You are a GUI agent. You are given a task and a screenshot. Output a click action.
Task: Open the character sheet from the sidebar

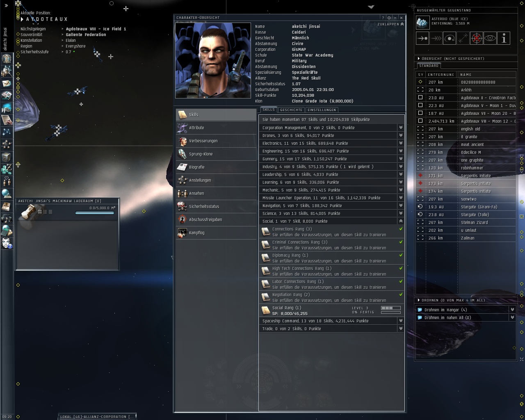click(7, 59)
